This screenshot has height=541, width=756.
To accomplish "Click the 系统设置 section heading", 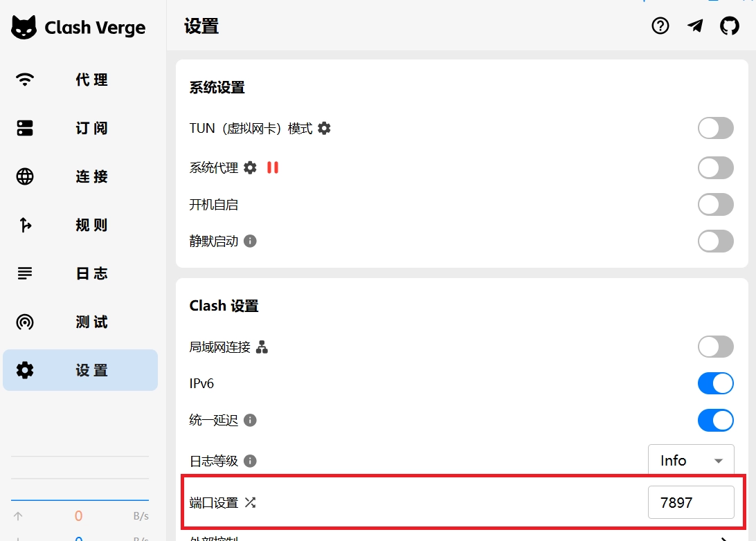I will [217, 87].
